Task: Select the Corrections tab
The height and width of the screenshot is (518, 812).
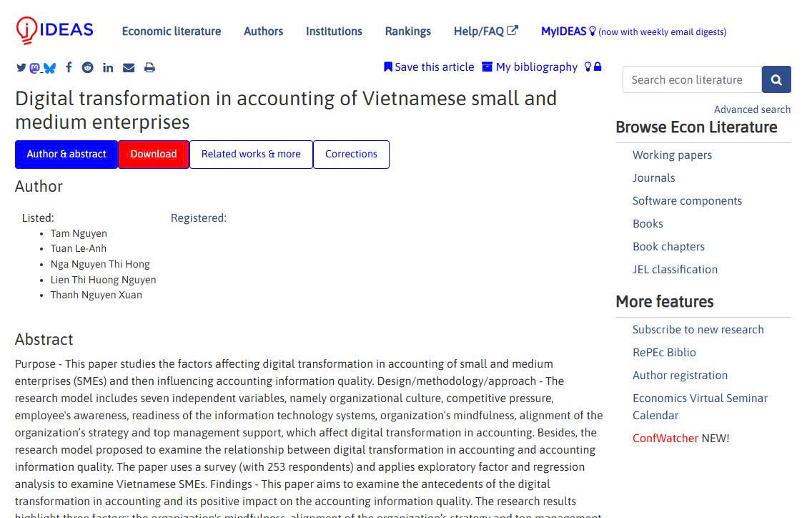Action: click(351, 154)
